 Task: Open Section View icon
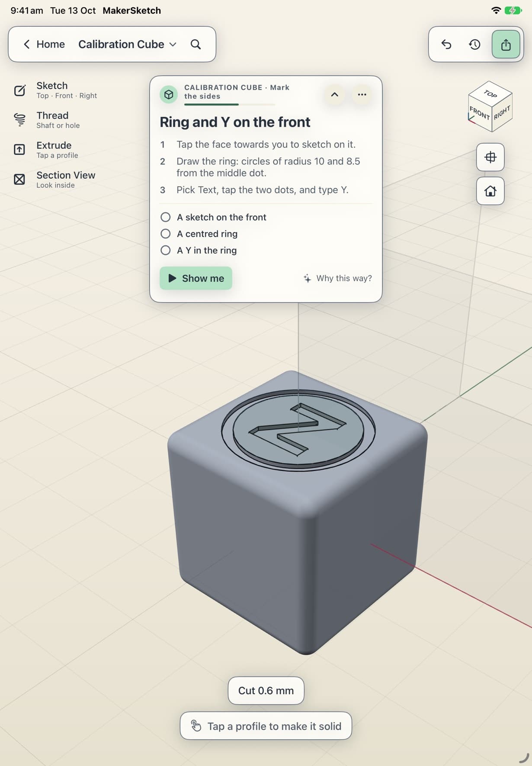[19, 179]
